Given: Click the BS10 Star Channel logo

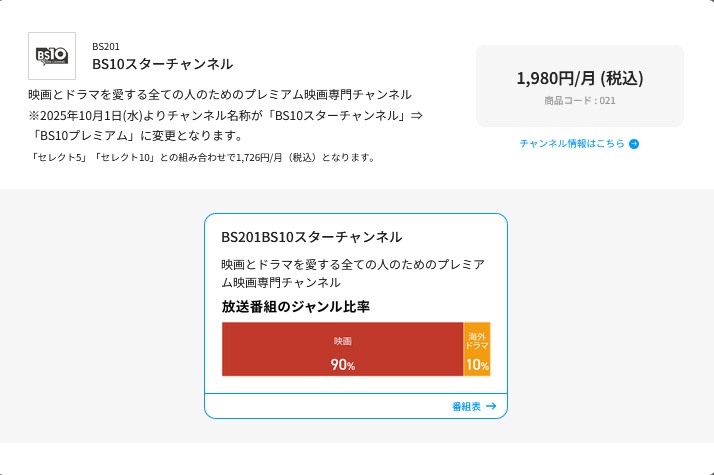Looking at the screenshot, I should 52,56.
